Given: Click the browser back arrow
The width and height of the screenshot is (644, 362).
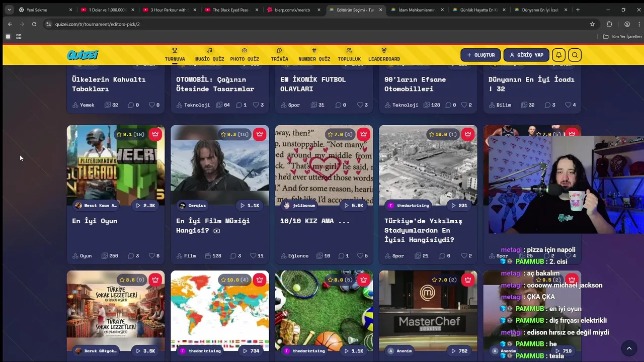Looking at the screenshot, I should [x=10, y=24].
